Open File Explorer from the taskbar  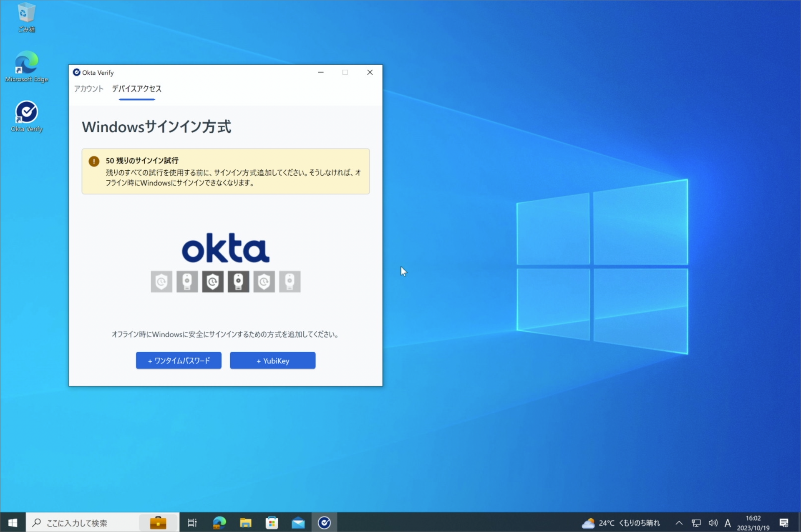point(245,522)
